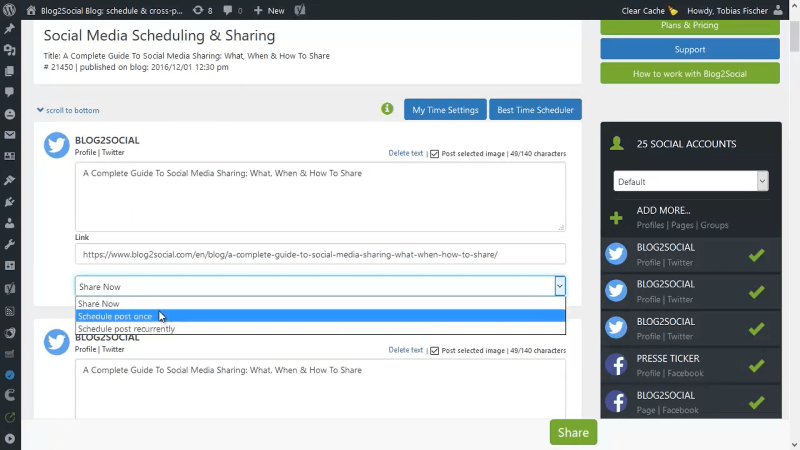Open the envelope mail icon in the sidebar
800x450 pixels.
coord(10,135)
